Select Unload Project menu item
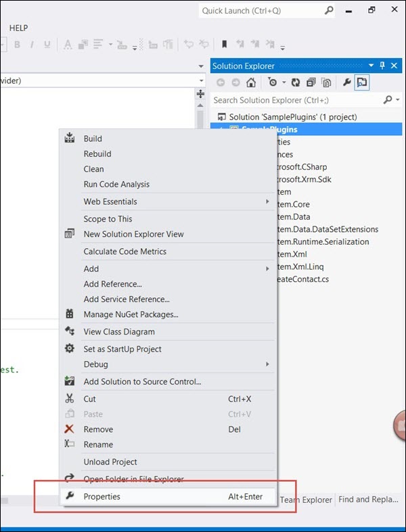Screen dimensions: 406x532 pyautogui.click(x=168, y=462)
